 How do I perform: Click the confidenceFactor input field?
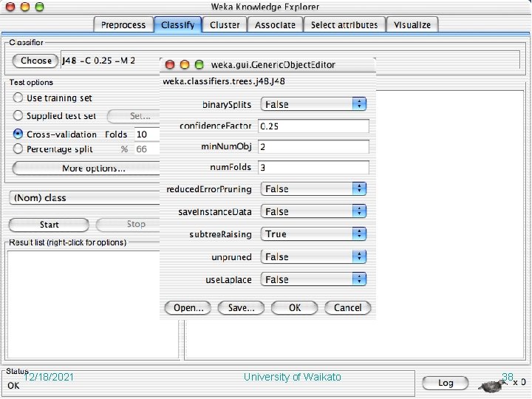[x=313, y=126]
